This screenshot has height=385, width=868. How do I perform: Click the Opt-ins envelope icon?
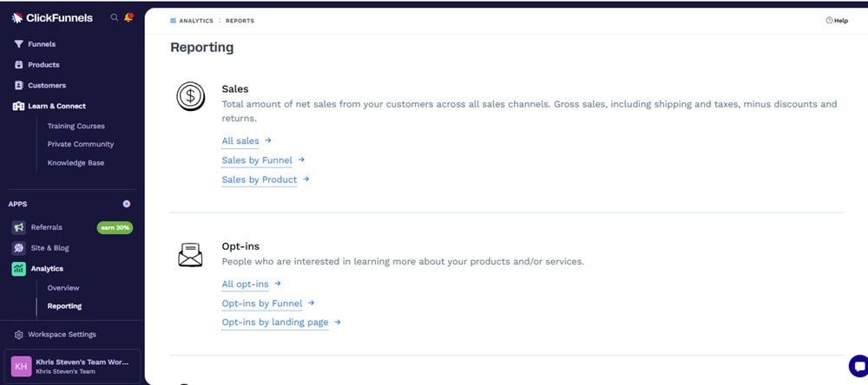(x=190, y=255)
